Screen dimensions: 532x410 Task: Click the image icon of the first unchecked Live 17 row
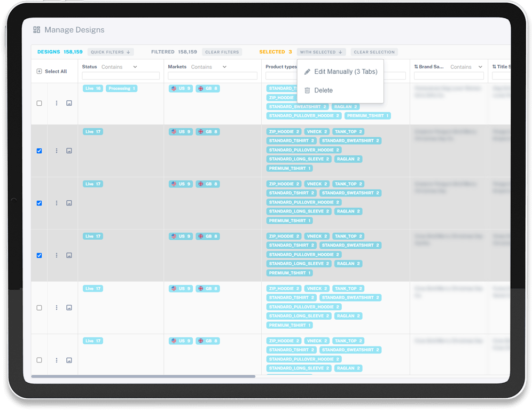(69, 307)
